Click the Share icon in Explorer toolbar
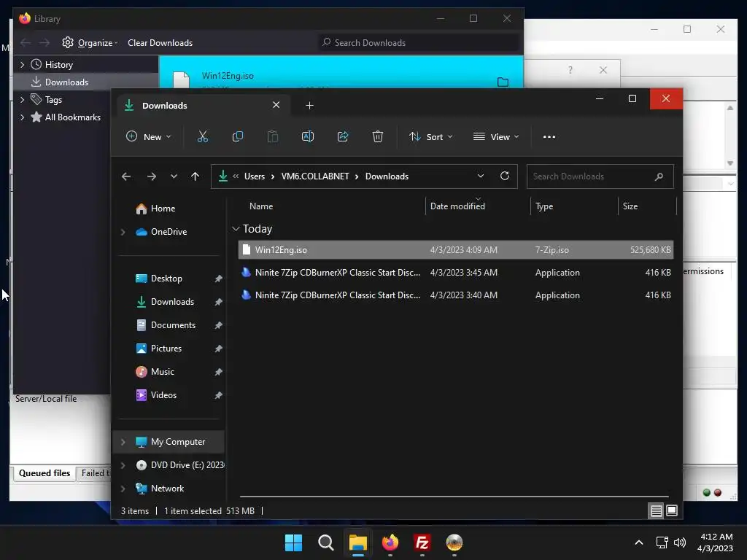 tap(343, 136)
